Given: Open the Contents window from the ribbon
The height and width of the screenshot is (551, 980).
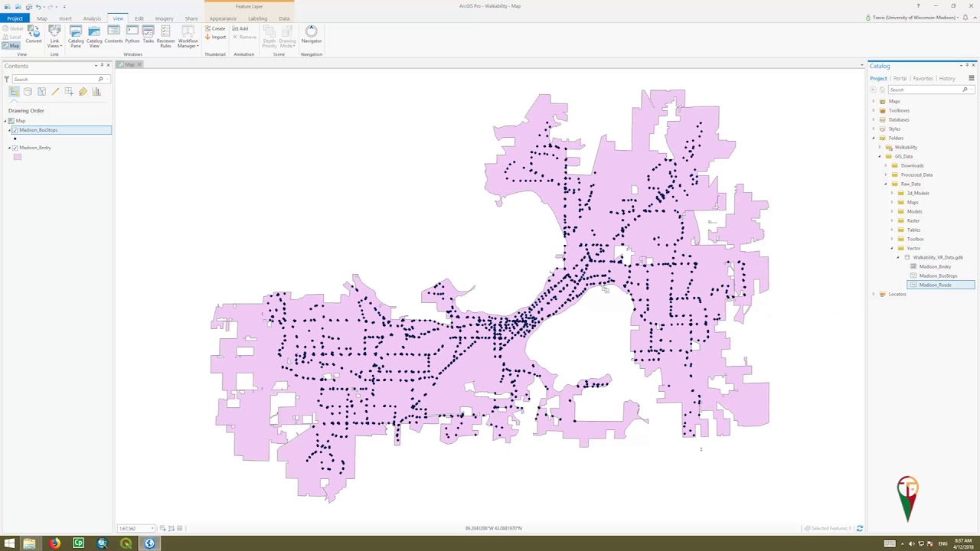Looking at the screenshot, I should 113,34.
